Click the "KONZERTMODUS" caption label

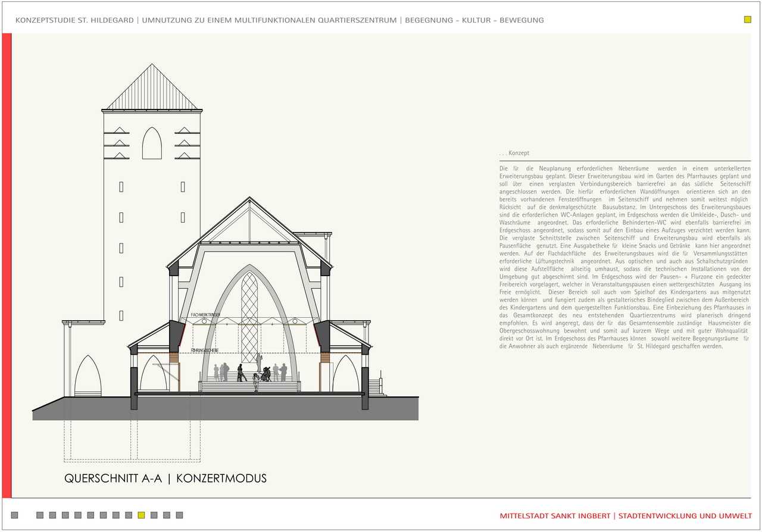(221, 478)
